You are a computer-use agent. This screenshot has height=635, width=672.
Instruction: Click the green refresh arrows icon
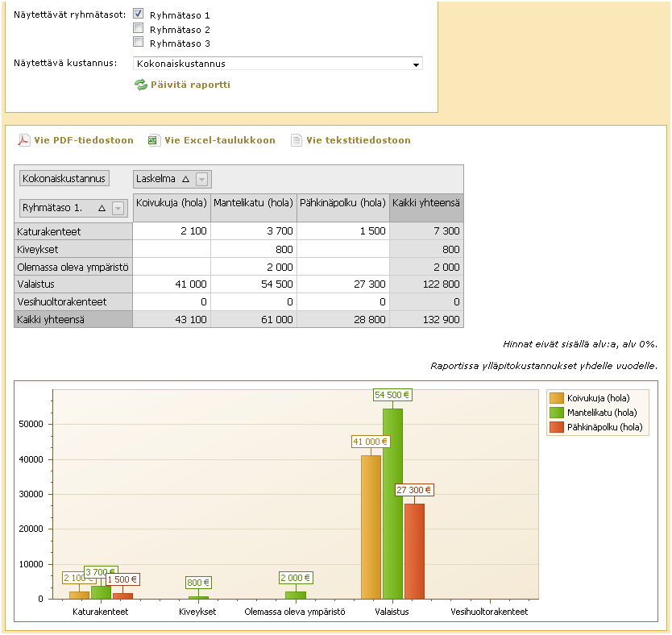point(141,85)
